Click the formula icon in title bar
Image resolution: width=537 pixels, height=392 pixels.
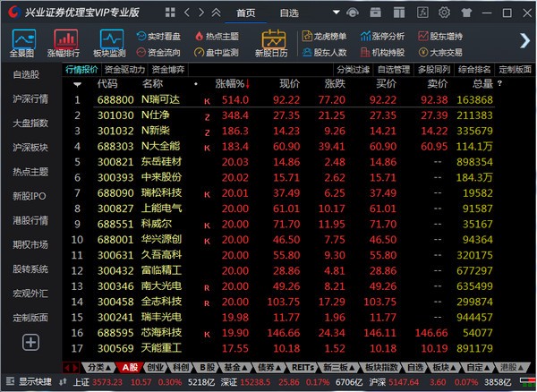(x=422, y=13)
